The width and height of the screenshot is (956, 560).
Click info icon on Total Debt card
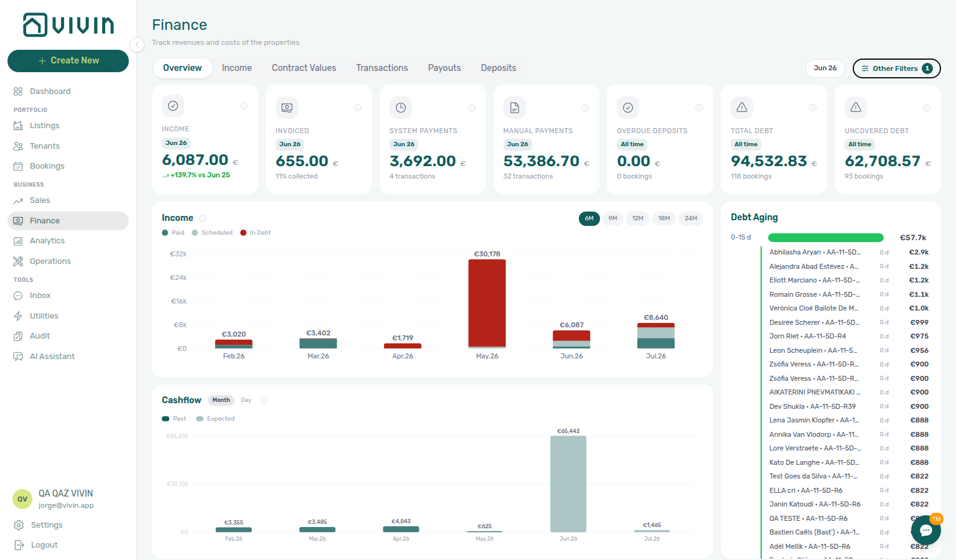point(813,108)
